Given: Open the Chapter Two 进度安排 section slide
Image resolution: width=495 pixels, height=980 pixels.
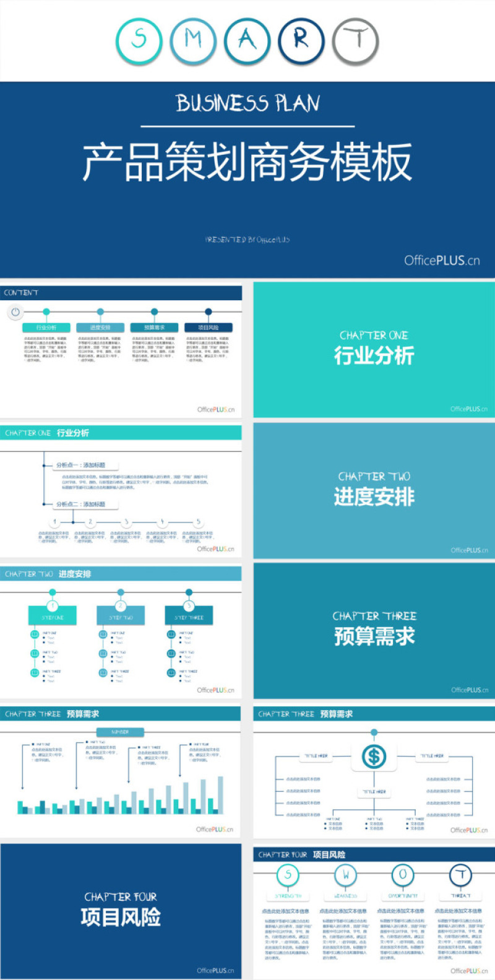Looking at the screenshot, I should tap(374, 491).
